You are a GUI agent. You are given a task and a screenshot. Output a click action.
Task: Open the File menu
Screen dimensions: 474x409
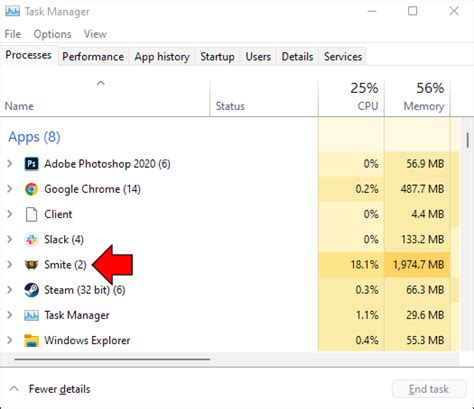click(13, 34)
